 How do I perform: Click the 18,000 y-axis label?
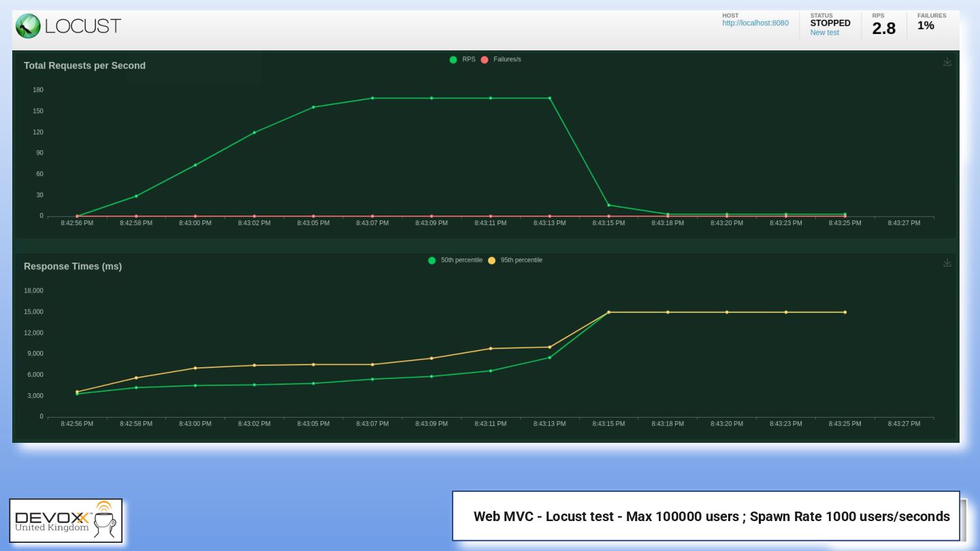pyautogui.click(x=34, y=291)
